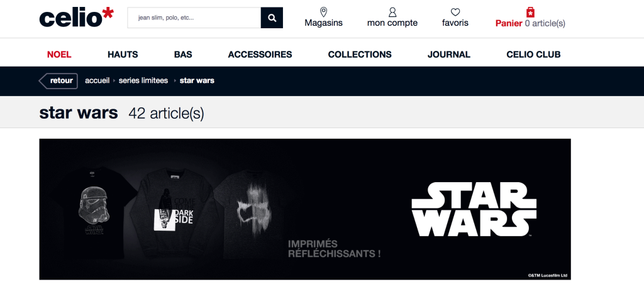Open the HAUTS menu
This screenshot has width=644, height=289.
point(123,55)
